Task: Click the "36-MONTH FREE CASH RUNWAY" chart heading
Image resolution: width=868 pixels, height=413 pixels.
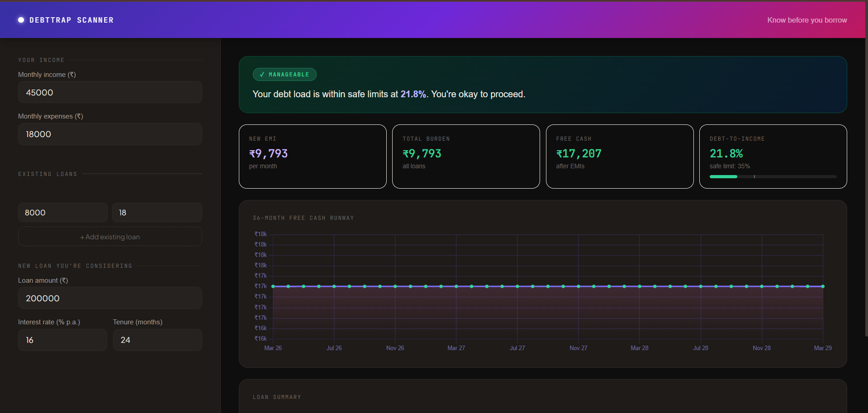Action: tap(303, 218)
